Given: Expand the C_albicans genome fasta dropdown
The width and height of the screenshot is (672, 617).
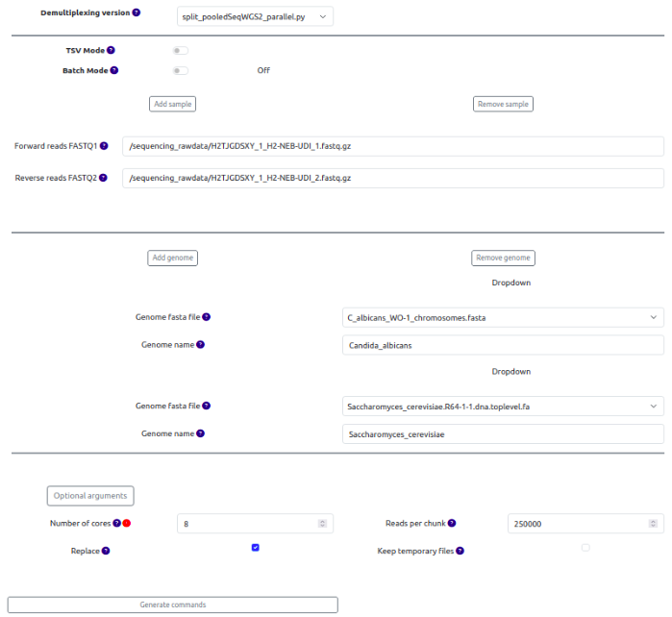Looking at the screenshot, I should pos(503,317).
